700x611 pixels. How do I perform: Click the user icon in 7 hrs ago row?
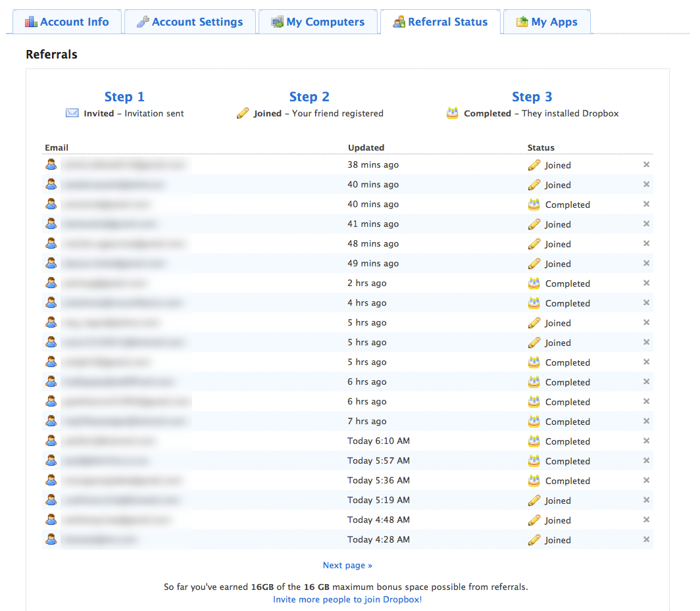51,420
